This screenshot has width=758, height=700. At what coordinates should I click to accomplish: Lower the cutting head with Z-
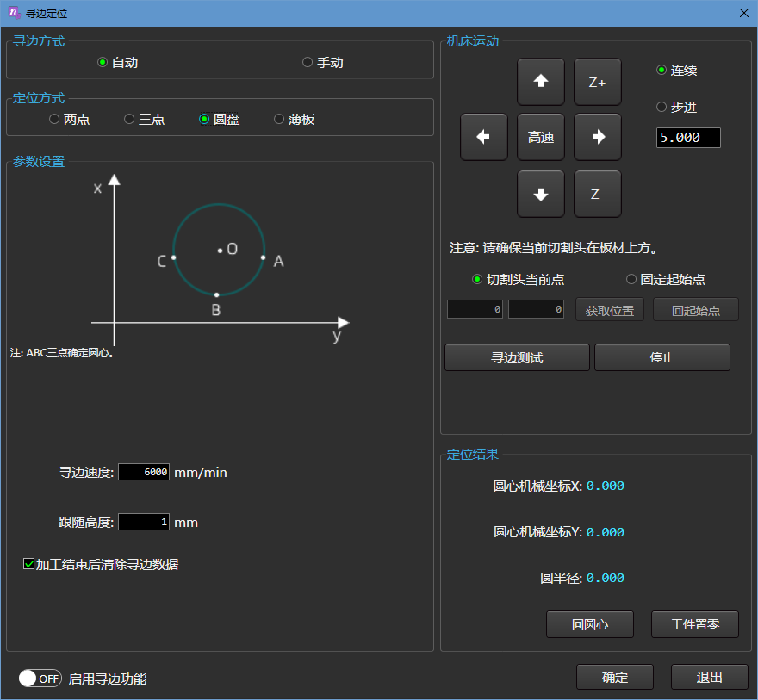point(598,194)
